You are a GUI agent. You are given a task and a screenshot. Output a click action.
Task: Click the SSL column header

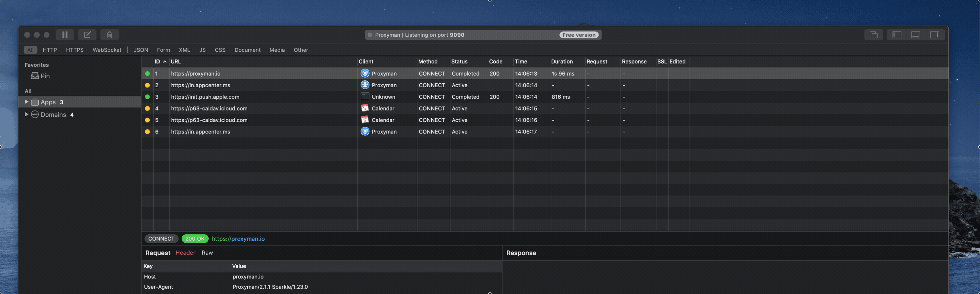pyautogui.click(x=662, y=62)
